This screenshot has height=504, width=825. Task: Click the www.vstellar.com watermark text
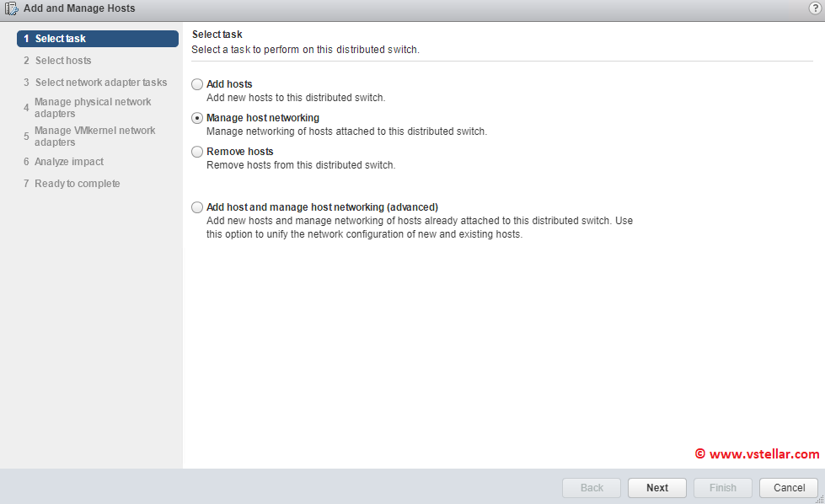click(x=763, y=454)
